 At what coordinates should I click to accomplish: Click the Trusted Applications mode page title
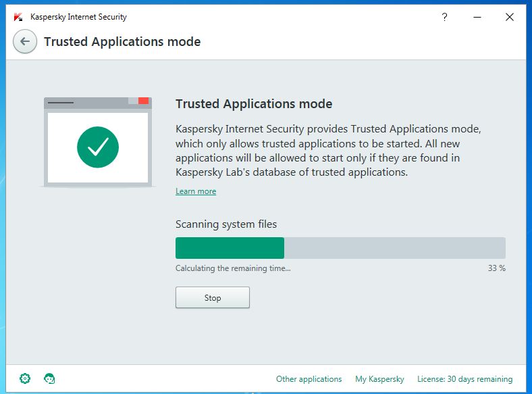click(122, 42)
